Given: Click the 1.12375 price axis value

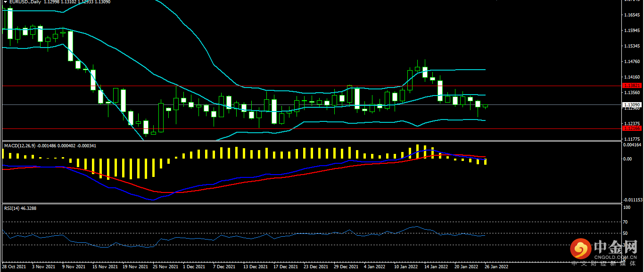Looking at the screenshot, I should 631,123.
